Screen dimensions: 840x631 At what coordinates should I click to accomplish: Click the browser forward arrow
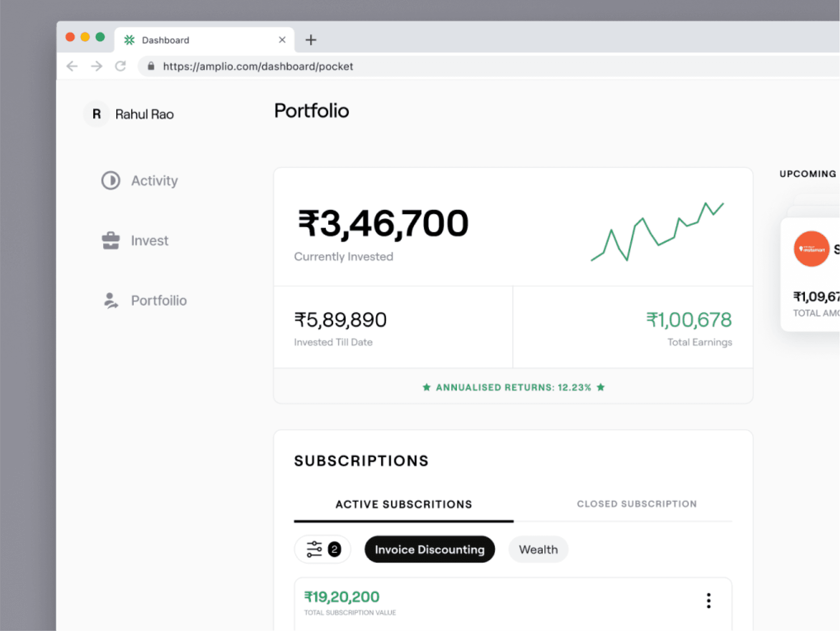pyautogui.click(x=97, y=66)
